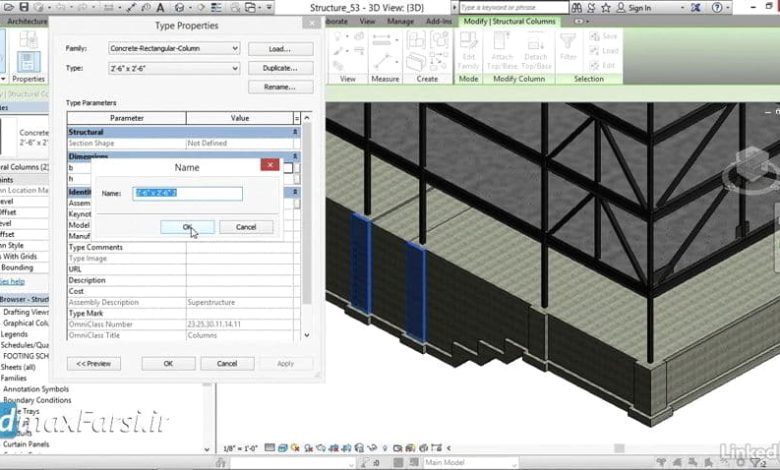
Task: Click the Save disk icon in quick access toolbar
Action: coord(23,7)
